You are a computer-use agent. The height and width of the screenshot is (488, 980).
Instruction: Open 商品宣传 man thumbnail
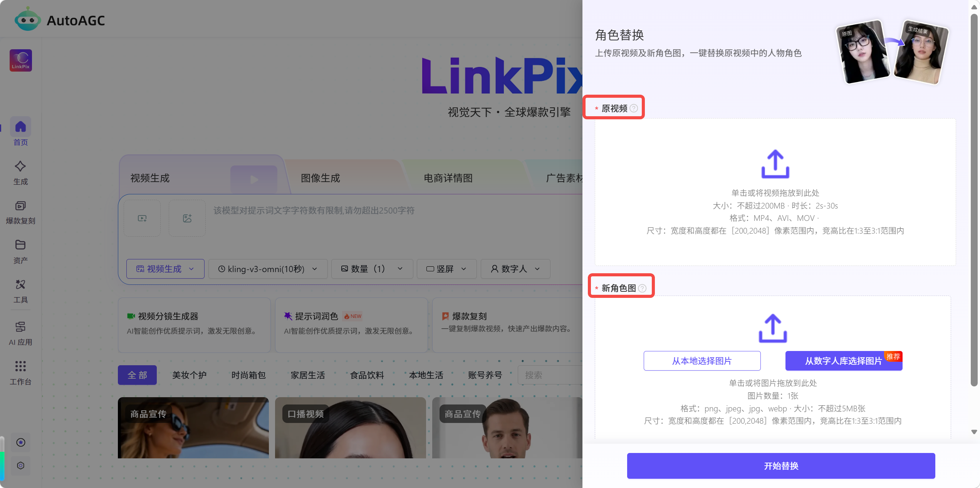507,428
